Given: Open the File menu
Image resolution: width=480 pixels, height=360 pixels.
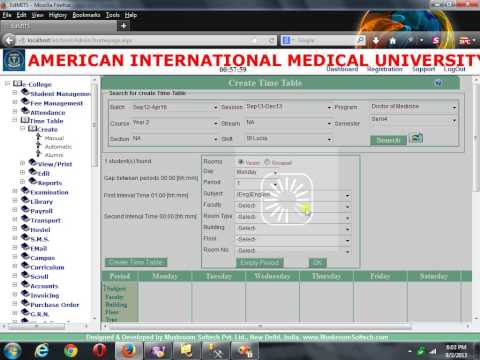Looking at the screenshot, I should (7, 15).
